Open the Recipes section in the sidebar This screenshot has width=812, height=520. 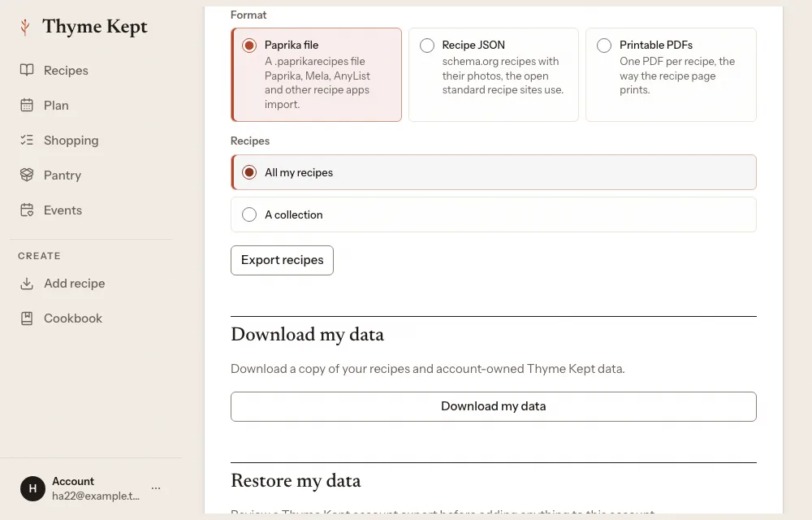pyautogui.click(x=66, y=70)
